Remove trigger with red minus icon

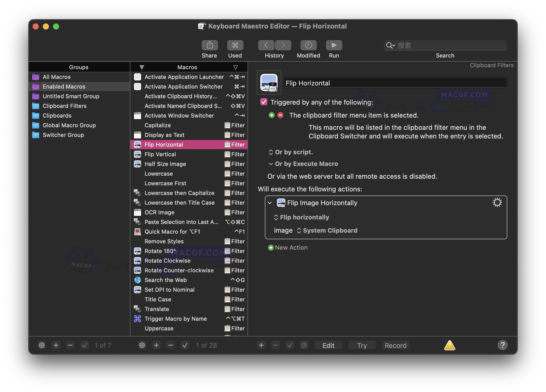(280, 115)
